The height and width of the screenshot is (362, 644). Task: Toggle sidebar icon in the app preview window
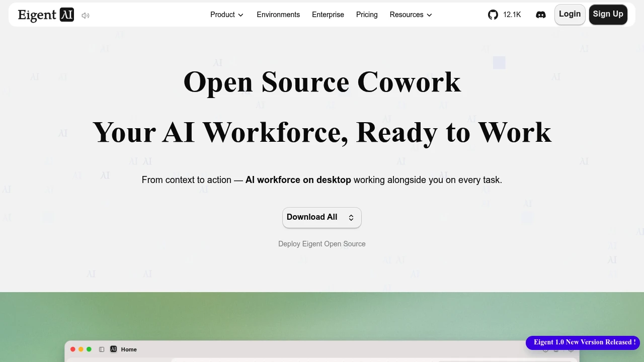pos(102,349)
